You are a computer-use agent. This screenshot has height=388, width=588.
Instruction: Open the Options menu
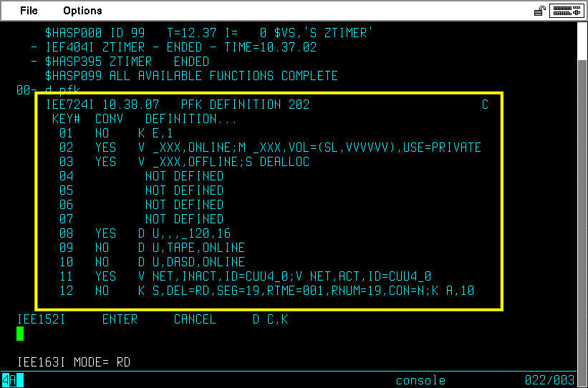[x=82, y=11]
